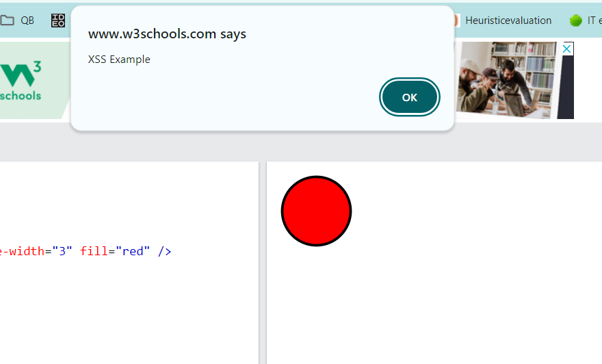Click the "fill" attribute name in the code
Viewport: 602px width, 364px height.
[x=92, y=251]
